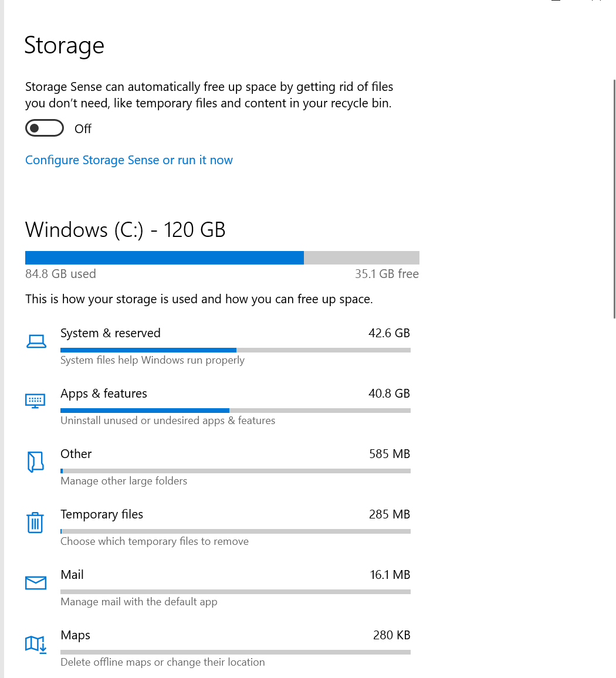616x678 pixels.
Task: Click the Mail envelope icon
Action: point(35,582)
